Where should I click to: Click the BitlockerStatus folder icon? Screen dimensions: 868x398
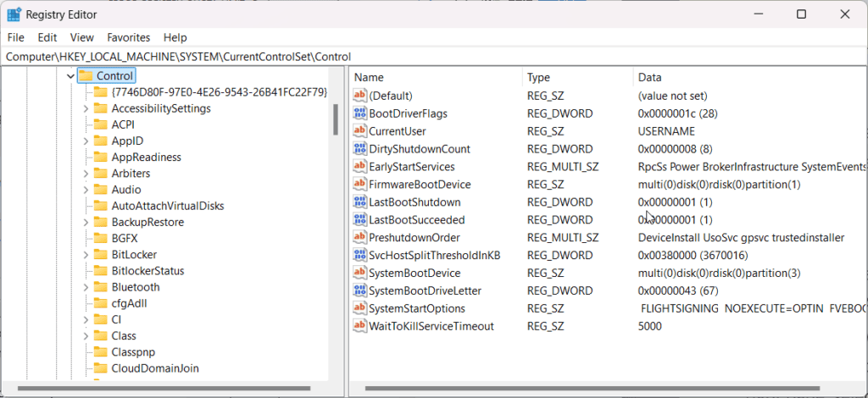pos(100,271)
